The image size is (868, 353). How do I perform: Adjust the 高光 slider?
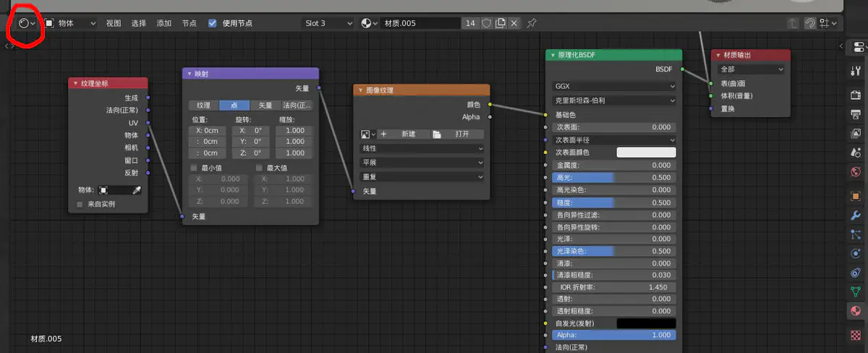click(x=613, y=177)
